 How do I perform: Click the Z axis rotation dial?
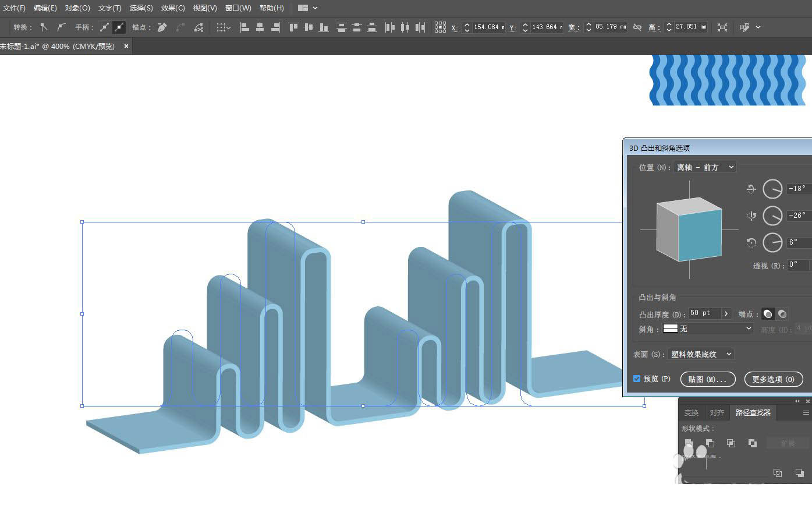click(772, 242)
